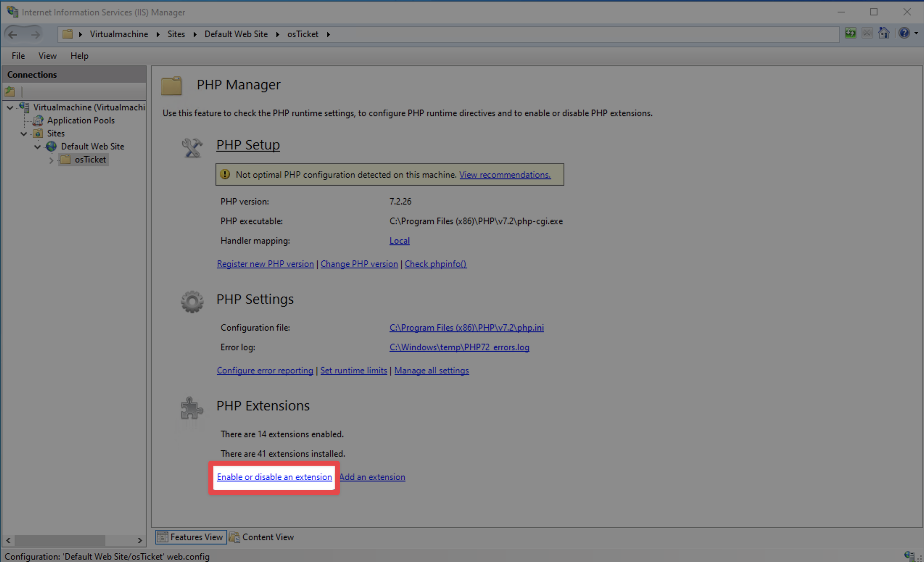The width and height of the screenshot is (924, 562).
Task: Collapse the Virtualmachine server node
Action: [10, 108]
